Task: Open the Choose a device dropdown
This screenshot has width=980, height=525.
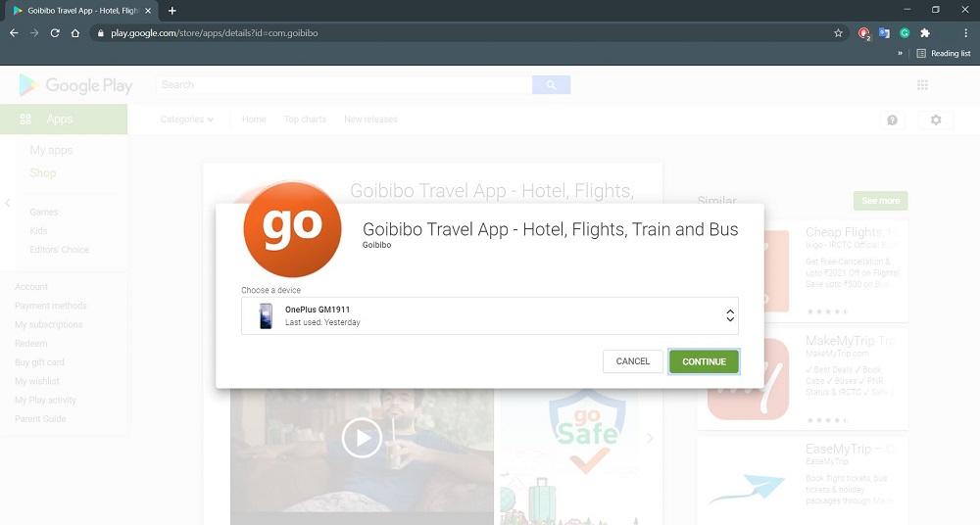Action: coord(489,315)
